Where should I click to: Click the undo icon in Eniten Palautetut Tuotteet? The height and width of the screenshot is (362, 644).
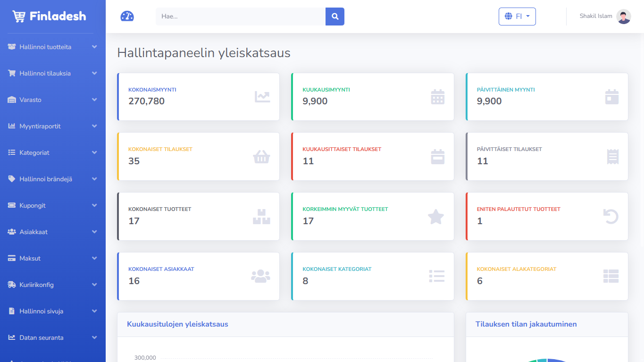click(x=611, y=217)
